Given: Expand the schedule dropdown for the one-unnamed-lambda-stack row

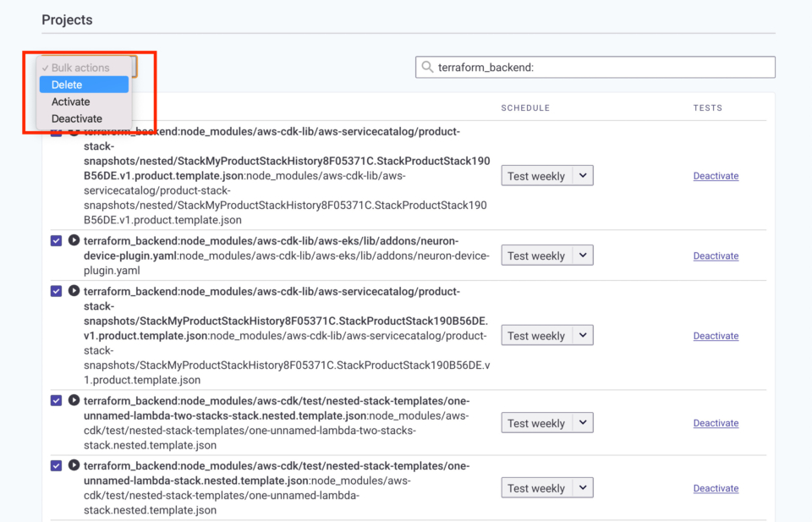Looking at the screenshot, I should 547,488.
